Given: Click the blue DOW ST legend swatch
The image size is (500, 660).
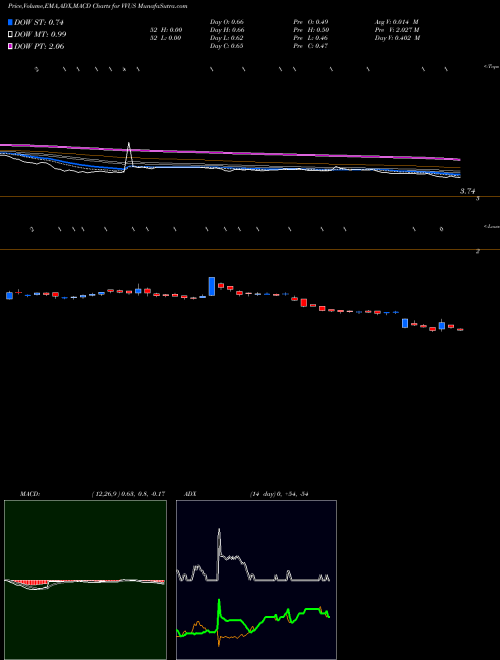Looking at the screenshot, I should [x=10, y=22].
